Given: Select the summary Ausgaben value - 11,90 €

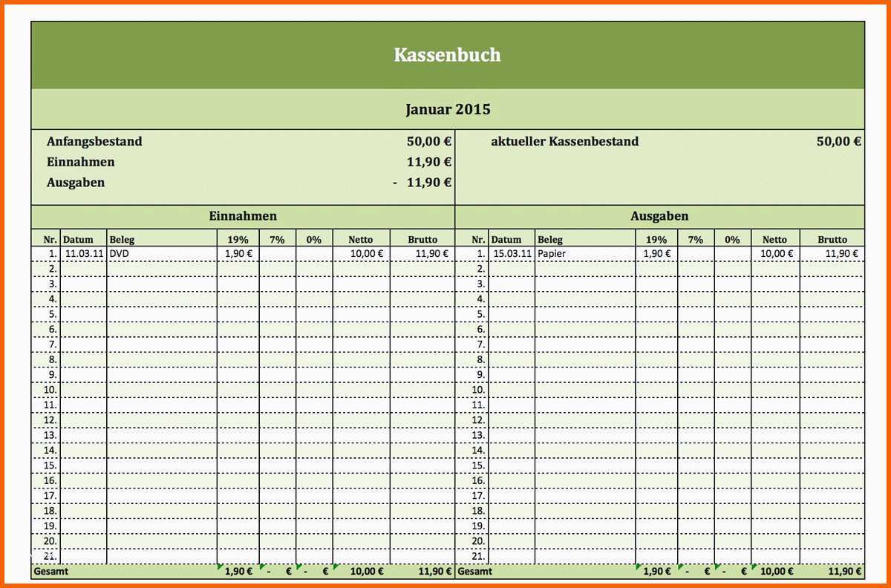Looking at the screenshot, I should tap(423, 183).
